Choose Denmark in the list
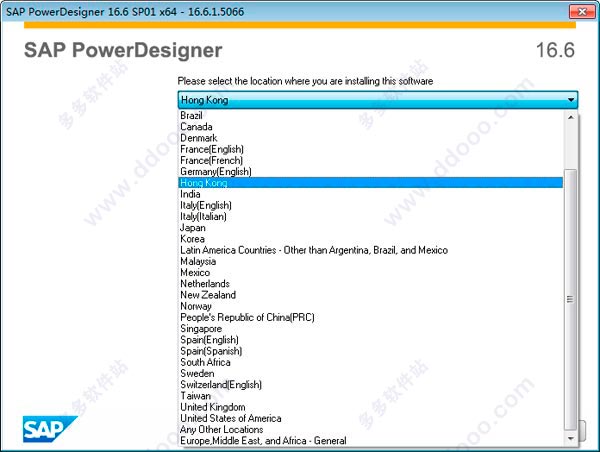This screenshot has width=600, height=452. (371, 138)
